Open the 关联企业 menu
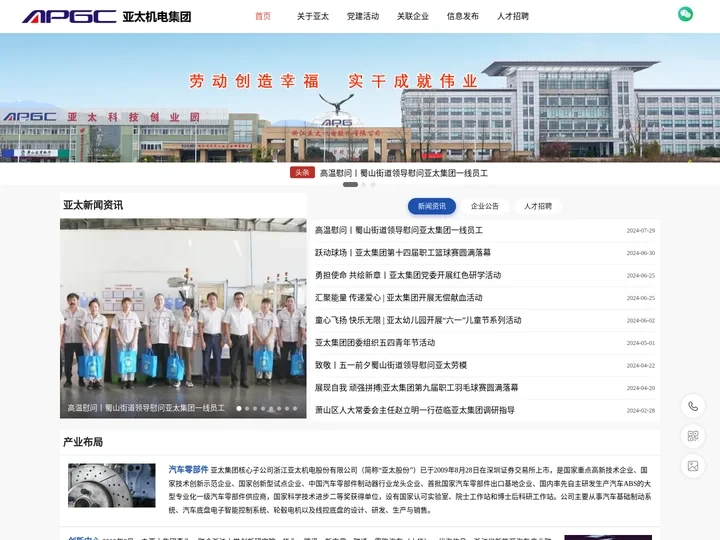This screenshot has width=720, height=540. pyautogui.click(x=413, y=17)
